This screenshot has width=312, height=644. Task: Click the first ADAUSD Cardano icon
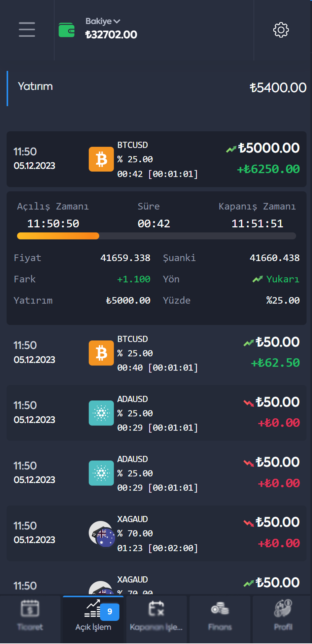pyautogui.click(x=101, y=413)
